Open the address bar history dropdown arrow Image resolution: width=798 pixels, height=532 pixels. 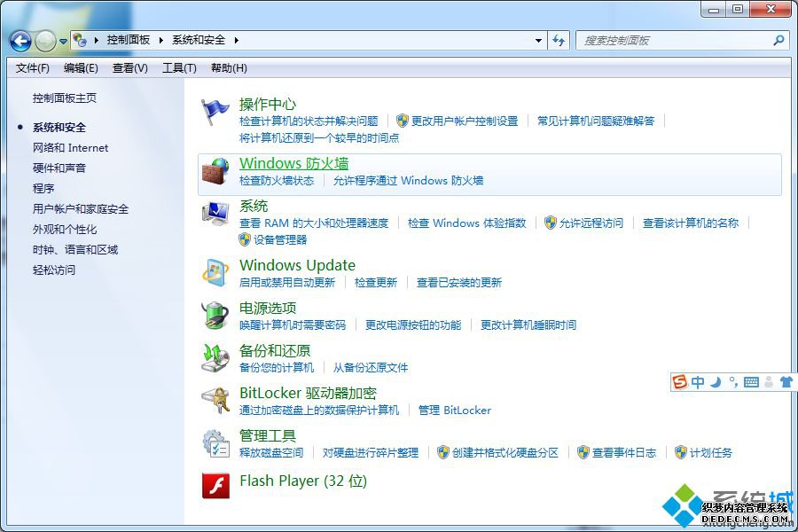click(538, 40)
